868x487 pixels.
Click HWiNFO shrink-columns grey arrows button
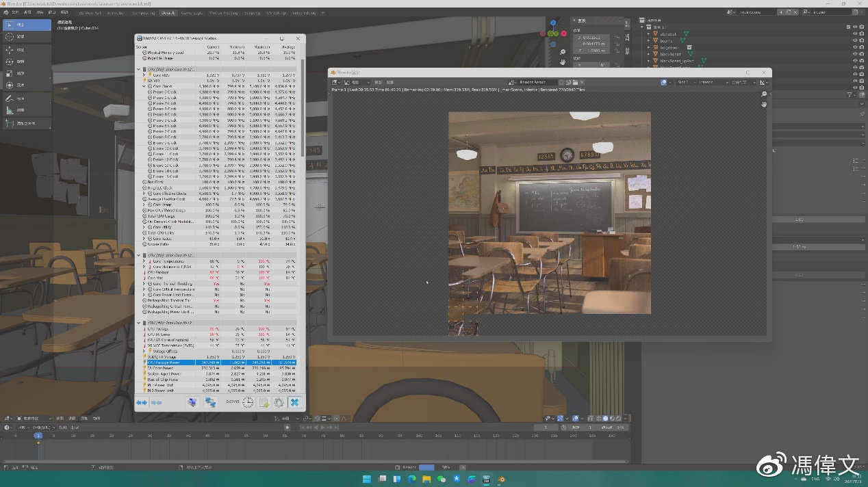[x=157, y=403]
